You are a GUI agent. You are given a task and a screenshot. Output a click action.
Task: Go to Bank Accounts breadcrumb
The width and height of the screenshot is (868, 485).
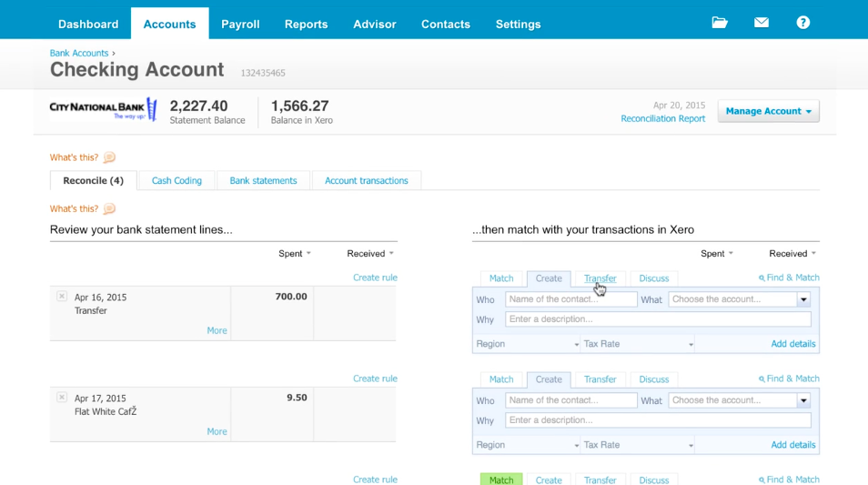79,53
